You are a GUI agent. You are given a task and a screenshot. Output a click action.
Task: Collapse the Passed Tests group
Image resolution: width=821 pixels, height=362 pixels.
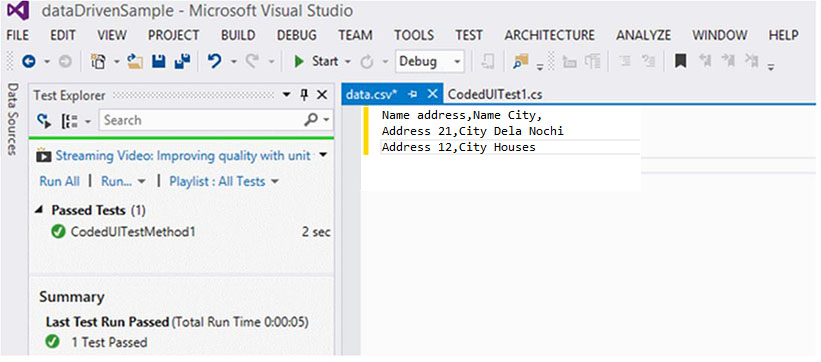pos(40,210)
